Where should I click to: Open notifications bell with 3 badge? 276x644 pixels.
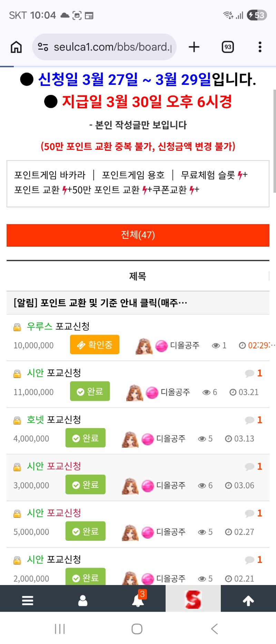(138, 601)
